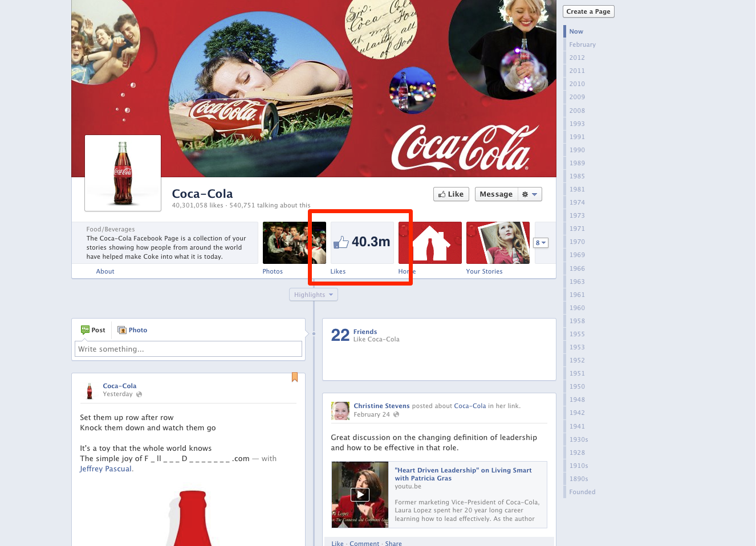Play the Heart Driven Leadership video
The width and height of the screenshot is (756, 546).
coord(360,495)
